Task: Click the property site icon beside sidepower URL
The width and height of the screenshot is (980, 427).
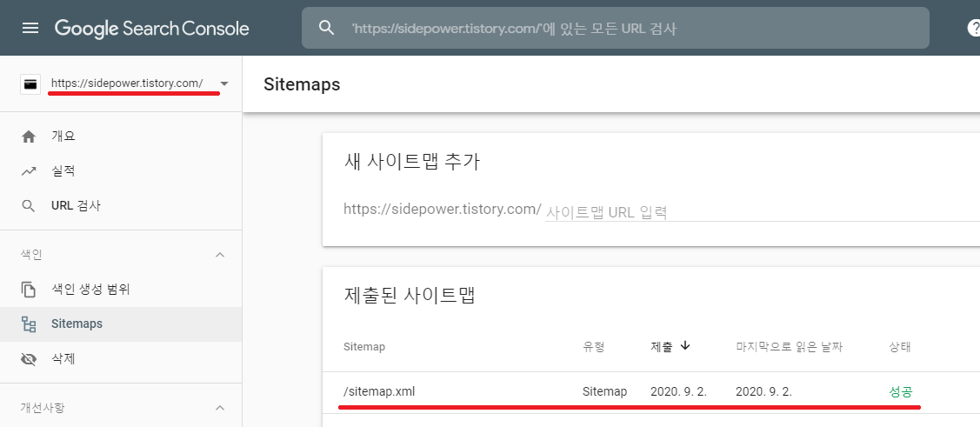Action: coord(30,83)
